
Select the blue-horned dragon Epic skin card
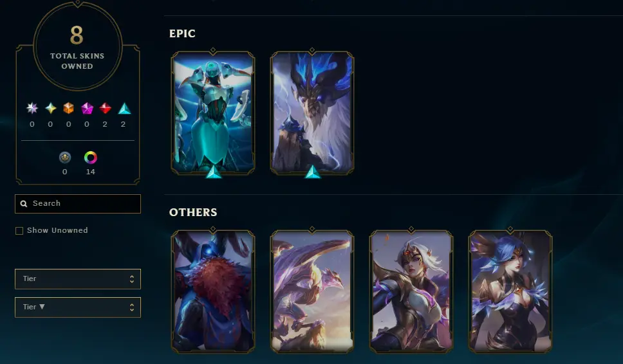pos(312,113)
